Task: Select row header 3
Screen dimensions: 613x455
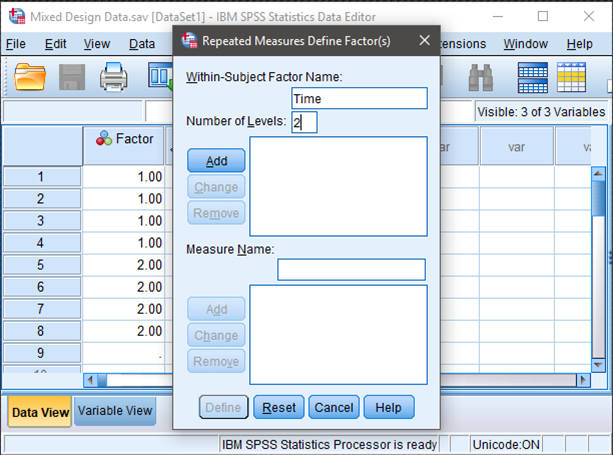Action: (42, 220)
